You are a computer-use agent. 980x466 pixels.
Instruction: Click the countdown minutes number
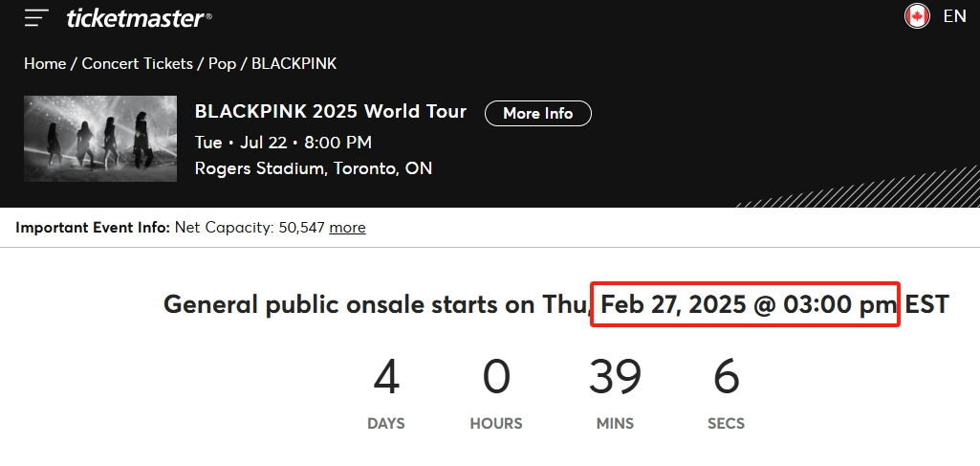[x=615, y=378]
